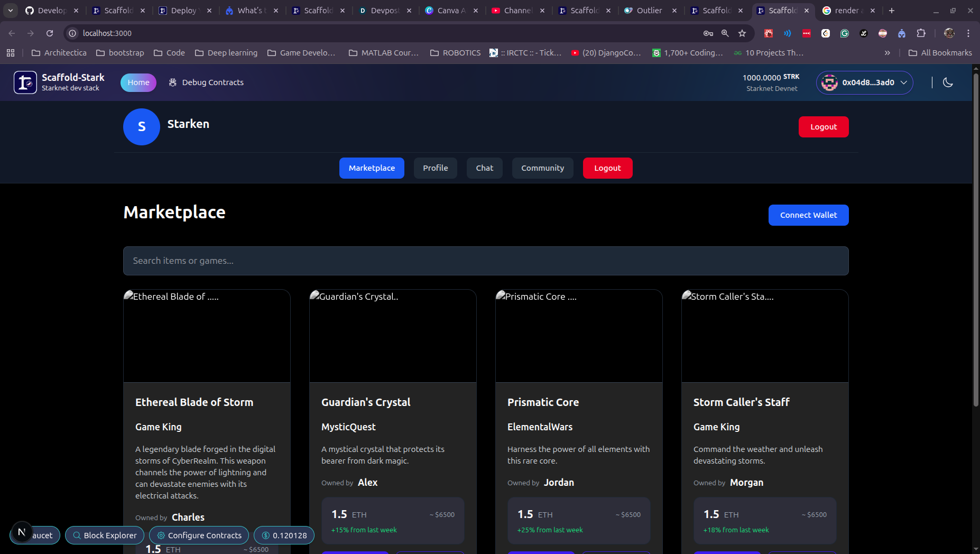
Task: Click the ElementalWars game label
Action: pyautogui.click(x=540, y=427)
